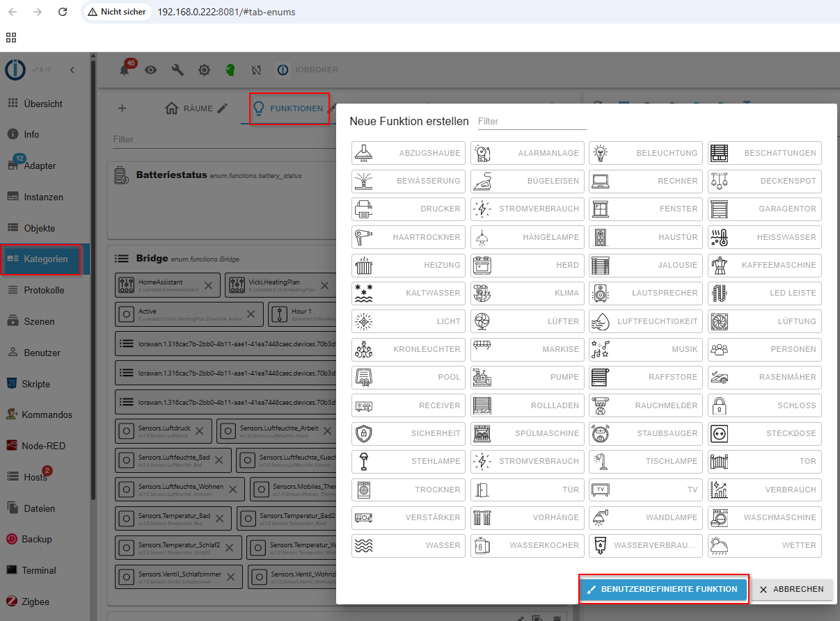Click the filter field in Neue Funktion dialog
Viewport: 840px width, 621px height.
(x=532, y=121)
